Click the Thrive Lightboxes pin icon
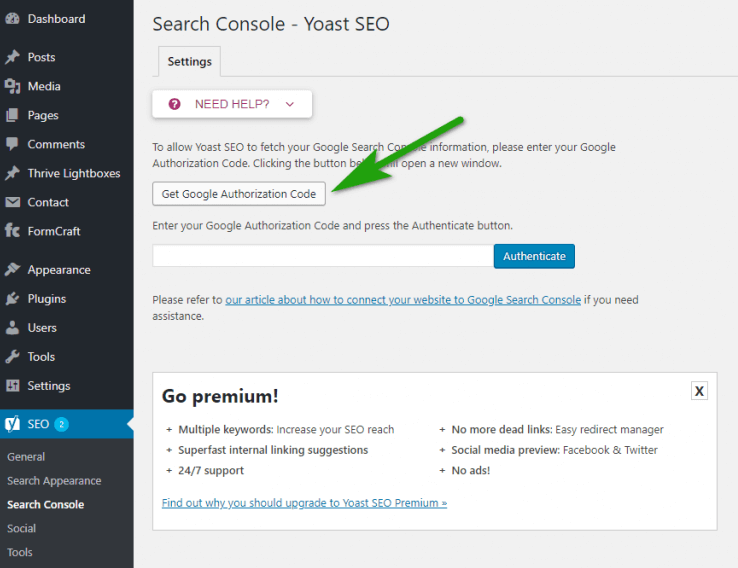The height and width of the screenshot is (568, 738). 12,173
